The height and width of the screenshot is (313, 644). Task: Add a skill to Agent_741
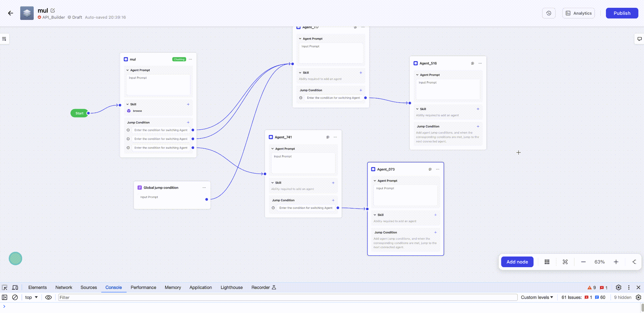coord(333,183)
